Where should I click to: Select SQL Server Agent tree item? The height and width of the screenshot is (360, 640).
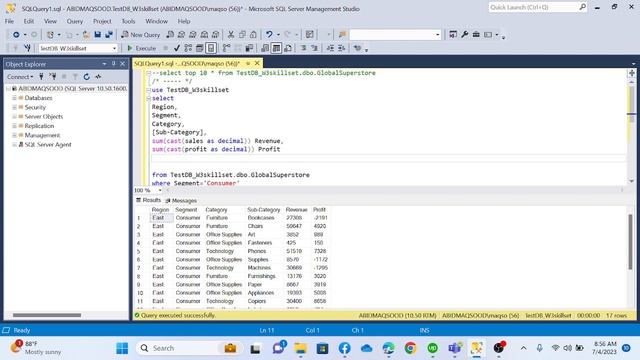click(x=48, y=145)
